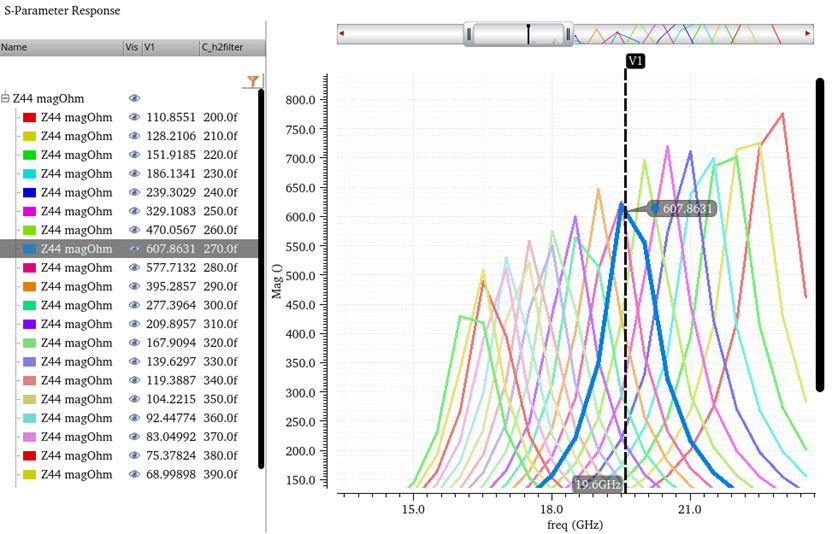Click the left red arrow on overview strip
The image size is (832, 534).
click(342, 35)
